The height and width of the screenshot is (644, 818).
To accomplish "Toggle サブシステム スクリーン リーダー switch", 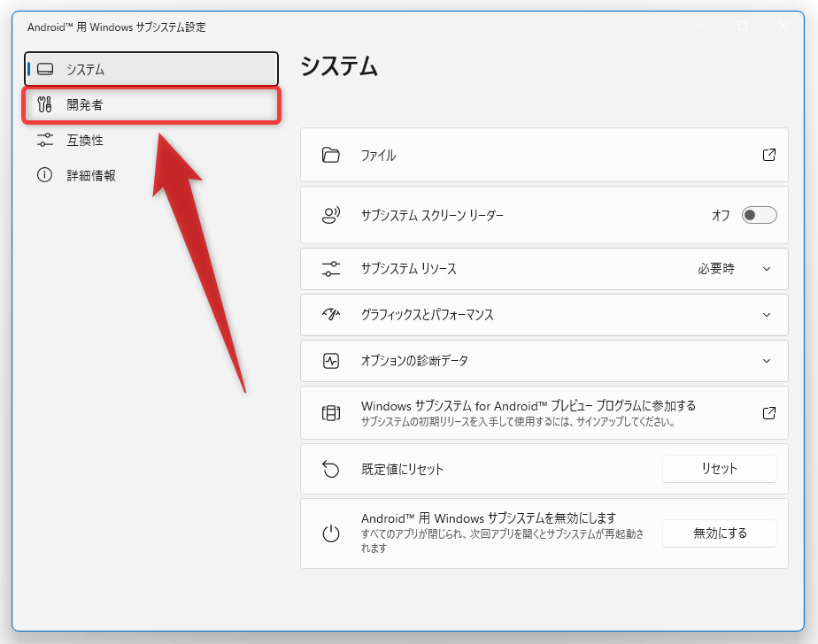I will pyautogui.click(x=759, y=215).
